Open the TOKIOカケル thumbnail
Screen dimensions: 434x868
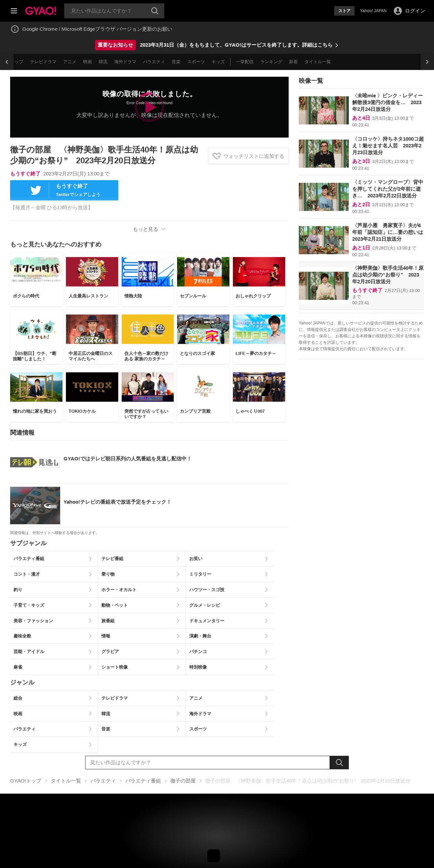click(92, 387)
